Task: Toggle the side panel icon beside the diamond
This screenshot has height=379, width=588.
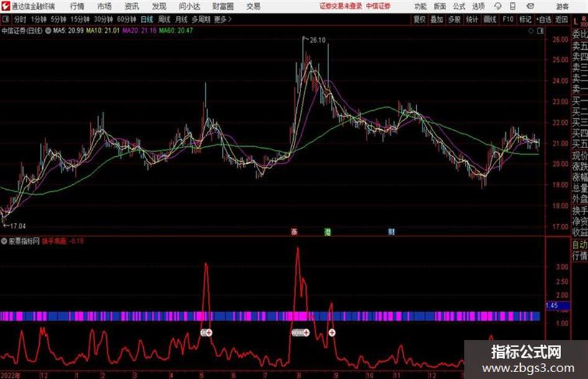Action: 540,31
